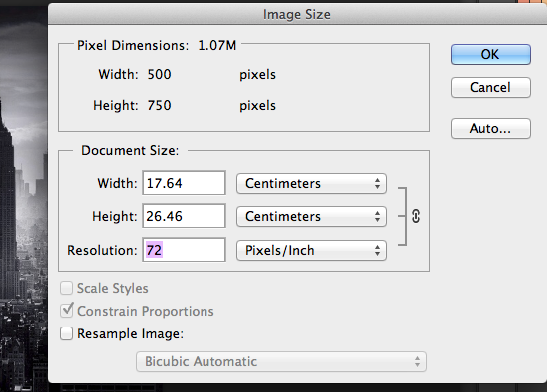This screenshot has height=392, width=547.
Task: Click the pixel Width value 500
Action: coord(159,75)
